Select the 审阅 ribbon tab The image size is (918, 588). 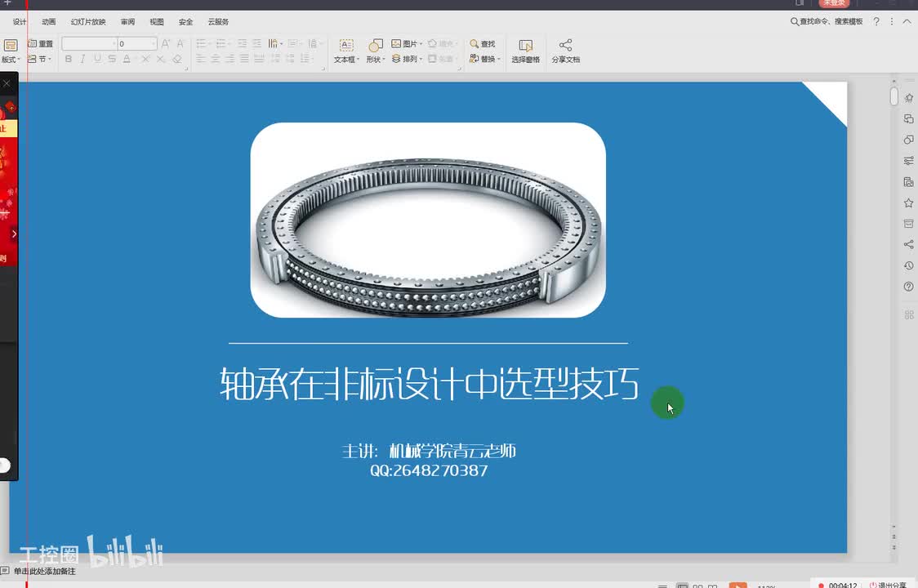click(x=127, y=22)
